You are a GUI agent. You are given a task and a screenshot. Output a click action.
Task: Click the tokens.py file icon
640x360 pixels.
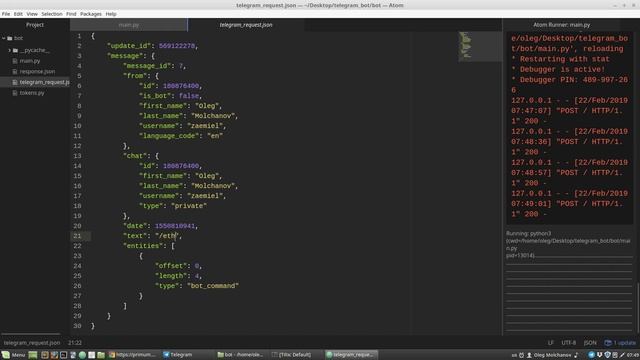15,93
